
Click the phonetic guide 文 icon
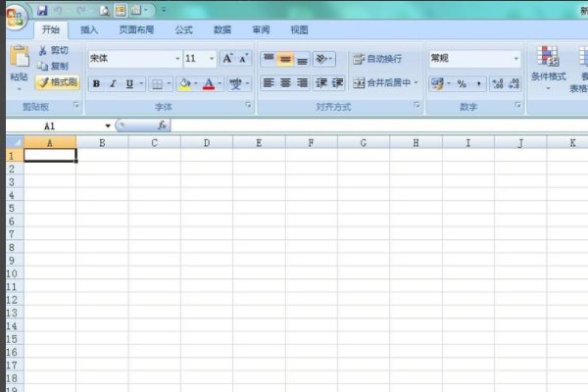(236, 83)
